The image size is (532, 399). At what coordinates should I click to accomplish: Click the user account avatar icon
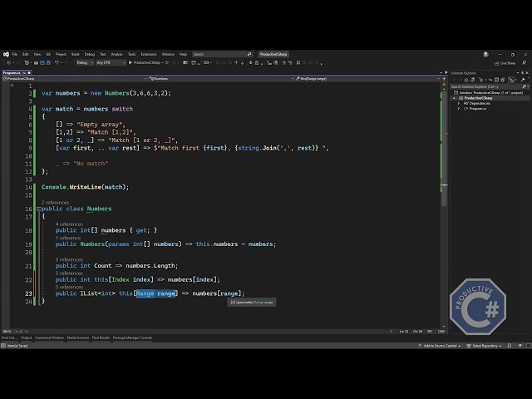[x=485, y=54]
